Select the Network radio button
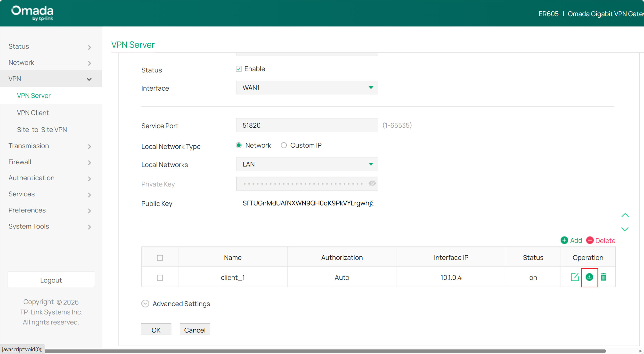This screenshot has height=354, width=644. [x=239, y=145]
